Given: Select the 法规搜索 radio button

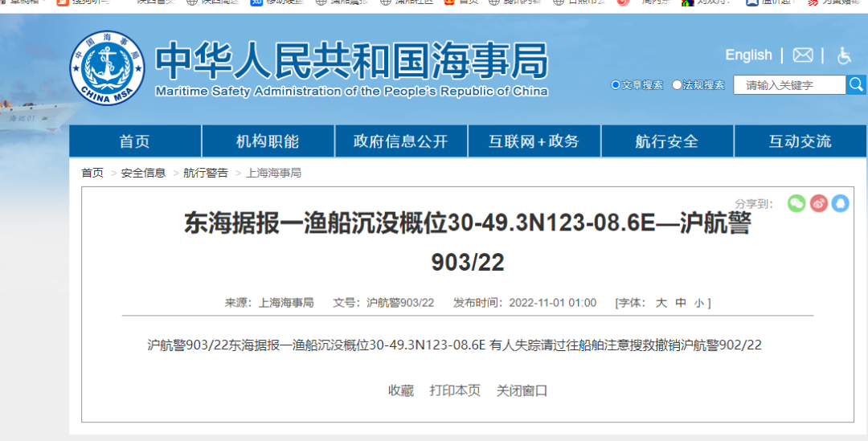Looking at the screenshot, I should click(677, 85).
